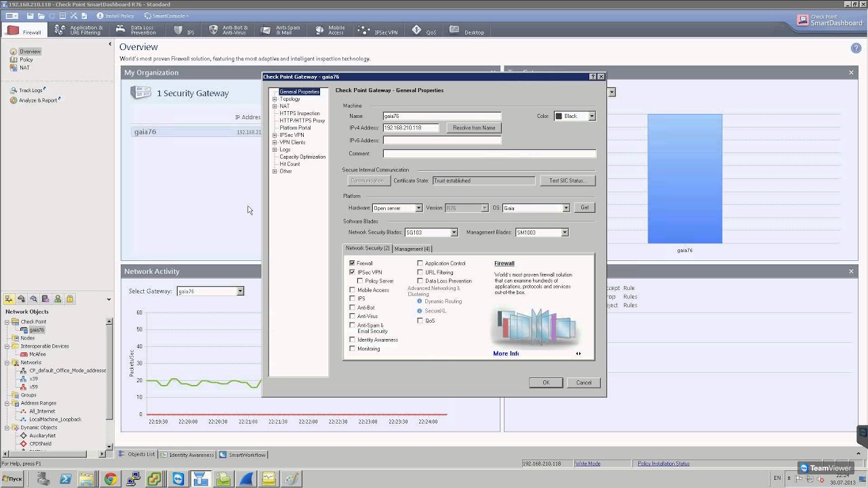Enable the Anti-Bot checkbox

[x=352, y=308]
